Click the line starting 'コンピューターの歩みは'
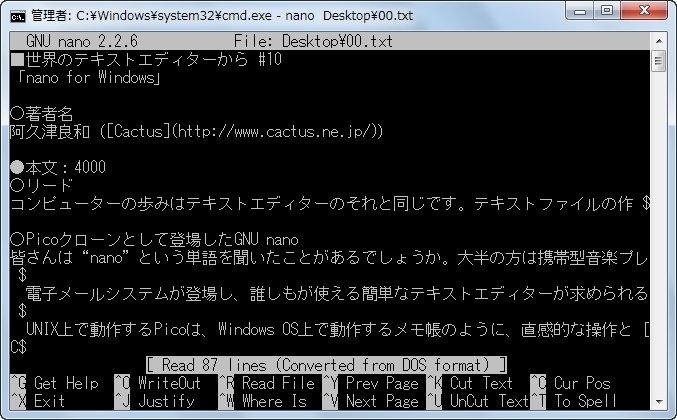Screen dimensions: 677x420 pyautogui.click(x=330, y=203)
